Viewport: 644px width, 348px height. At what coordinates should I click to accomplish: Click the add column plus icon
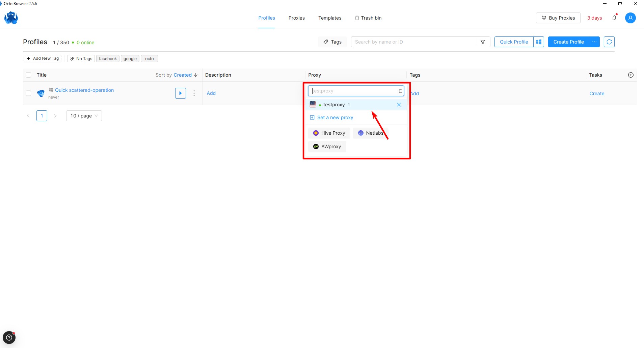pyautogui.click(x=630, y=75)
